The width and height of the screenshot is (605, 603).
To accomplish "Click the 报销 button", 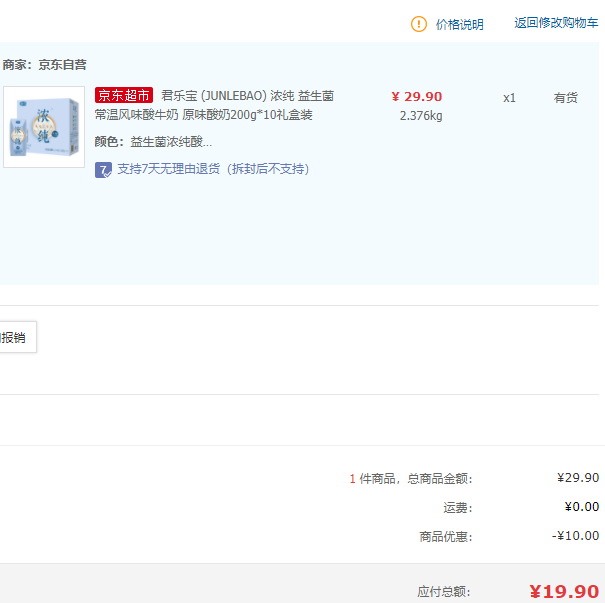I will (15, 338).
